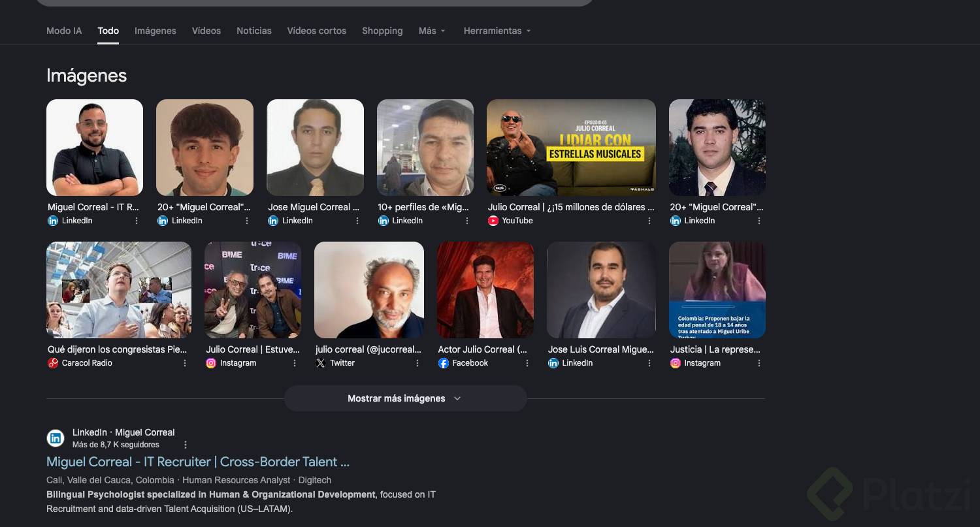Open three-dot menu for 'Miguel Correal - IT R...' image
Screen dimensions: 980x527
[x=137, y=221]
